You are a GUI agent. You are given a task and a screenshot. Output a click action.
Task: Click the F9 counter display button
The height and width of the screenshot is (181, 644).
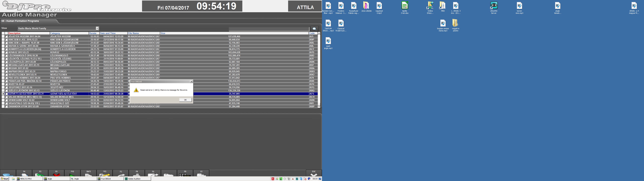click(185, 173)
